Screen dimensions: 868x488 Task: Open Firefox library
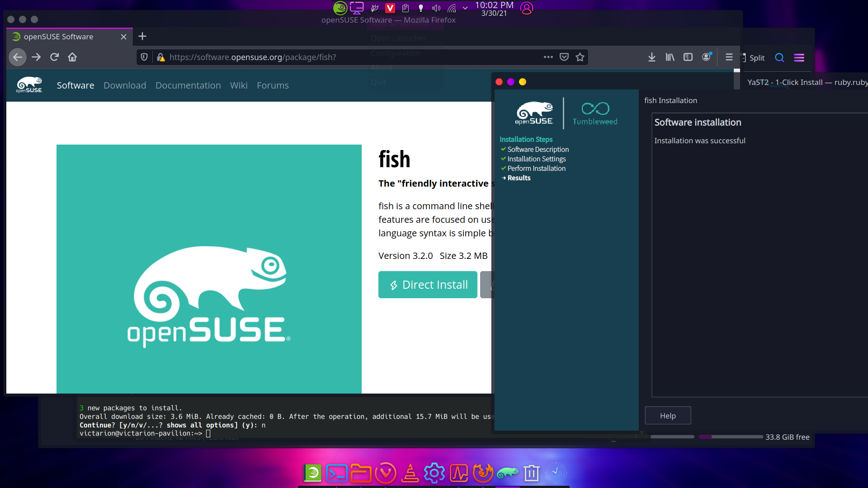click(x=670, y=57)
